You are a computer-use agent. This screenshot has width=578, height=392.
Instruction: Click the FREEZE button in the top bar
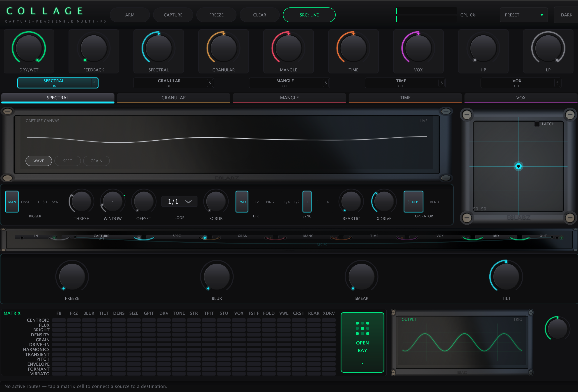[216, 15]
